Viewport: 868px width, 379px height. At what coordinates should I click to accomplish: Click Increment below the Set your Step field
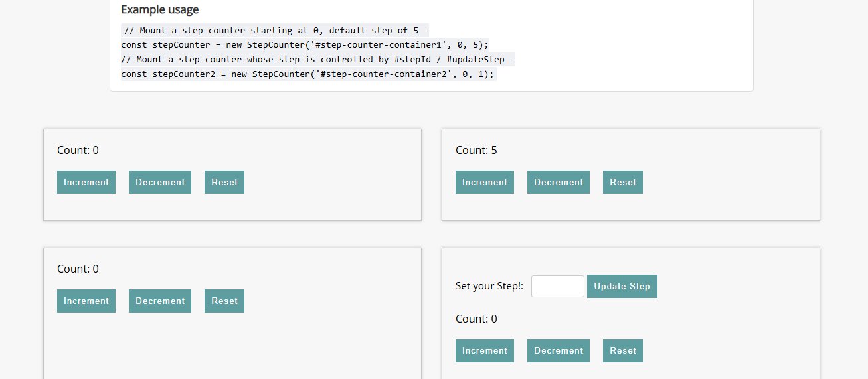point(485,351)
